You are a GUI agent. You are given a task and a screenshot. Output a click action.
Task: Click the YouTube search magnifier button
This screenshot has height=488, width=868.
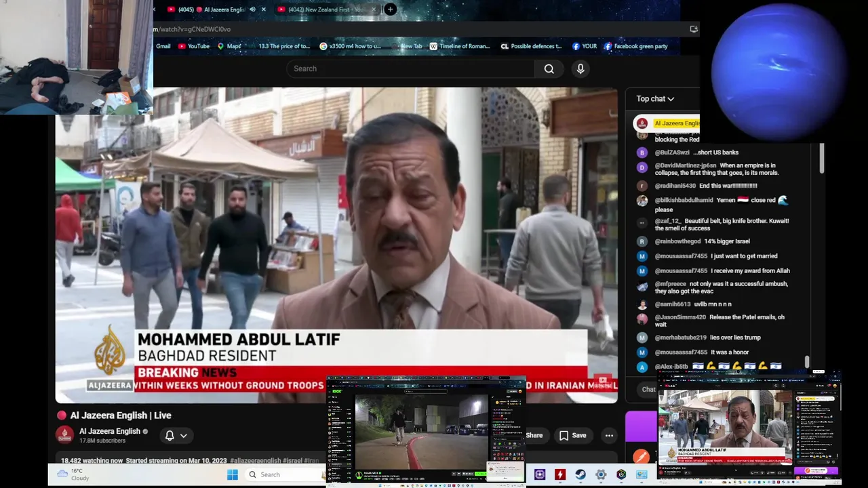pyautogui.click(x=549, y=68)
